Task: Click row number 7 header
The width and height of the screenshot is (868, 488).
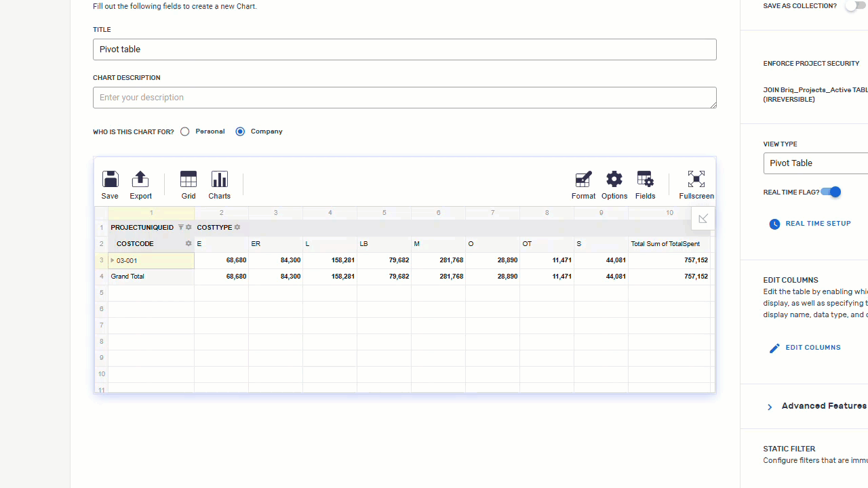Action: click(x=102, y=325)
